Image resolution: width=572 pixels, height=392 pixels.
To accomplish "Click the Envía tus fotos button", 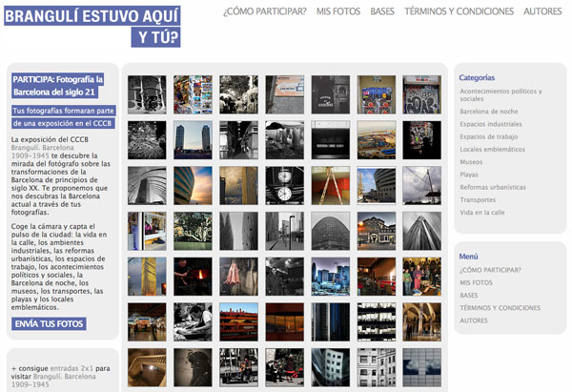I will (x=50, y=323).
